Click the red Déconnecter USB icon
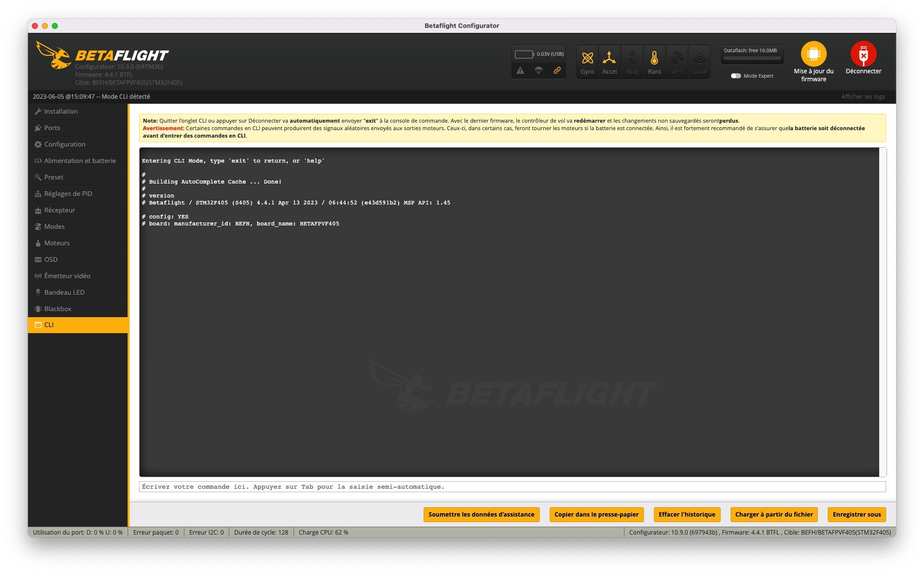Screen dimensions: 924x574 pyautogui.click(x=863, y=54)
